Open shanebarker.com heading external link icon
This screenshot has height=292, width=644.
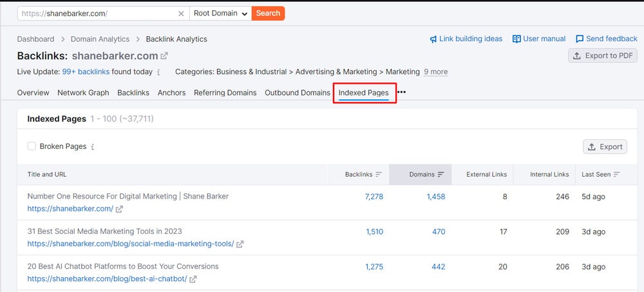[164, 55]
